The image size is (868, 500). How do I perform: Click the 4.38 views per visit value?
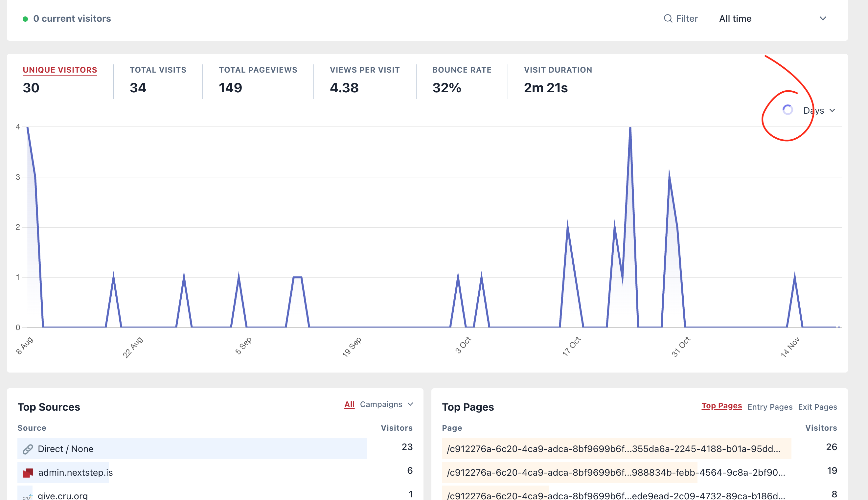tap(344, 88)
